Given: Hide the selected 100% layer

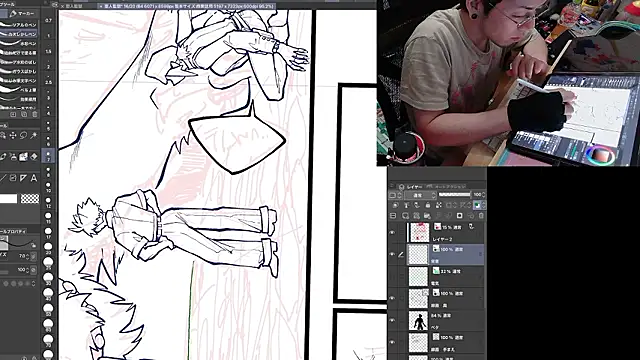Looking at the screenshot, I should pos(392,255).
